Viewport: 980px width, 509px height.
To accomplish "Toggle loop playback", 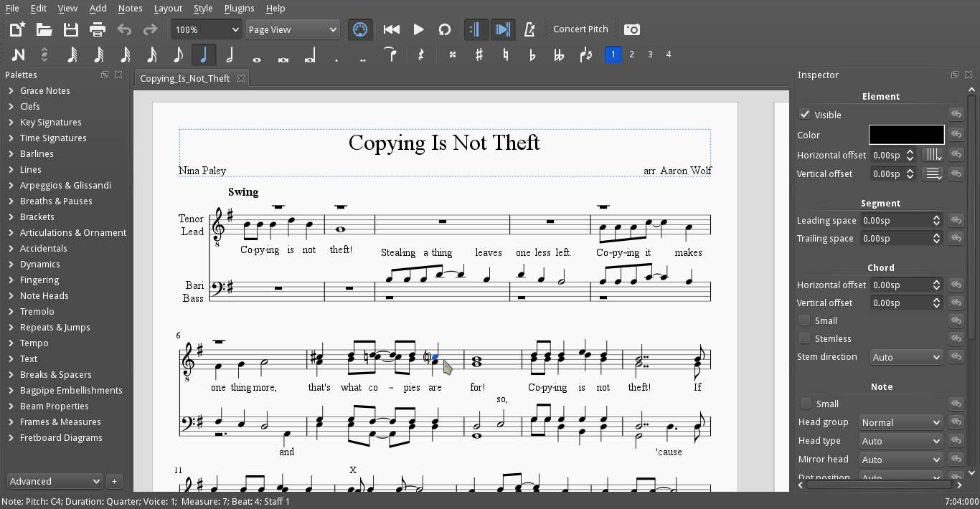I will tap(445, 29).
